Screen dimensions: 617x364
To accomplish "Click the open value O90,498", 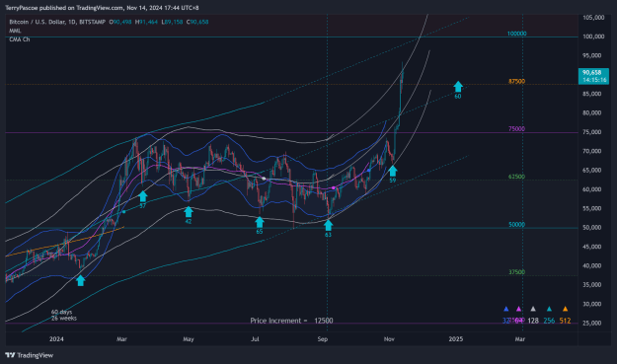I will pyautogui.click(x=120, y=22).
